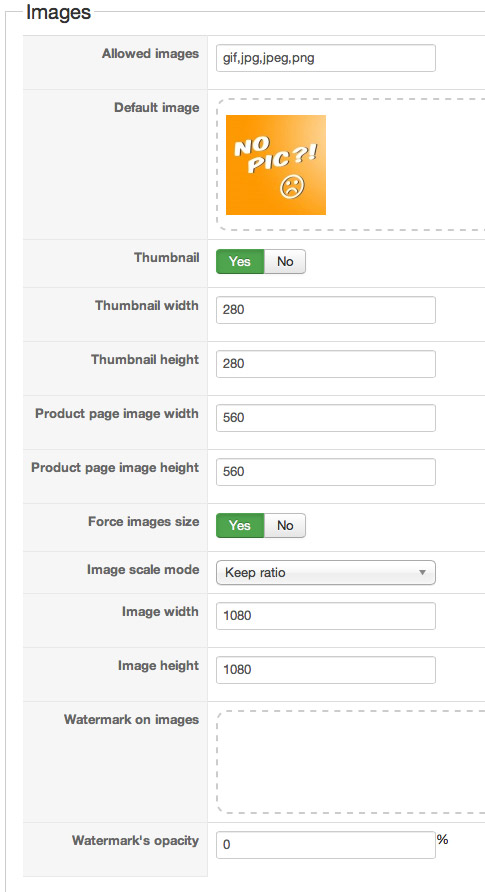Screen dimensions: 485x892
Task: Click the Watermark's opacity input field
Action: click(326, 845)
